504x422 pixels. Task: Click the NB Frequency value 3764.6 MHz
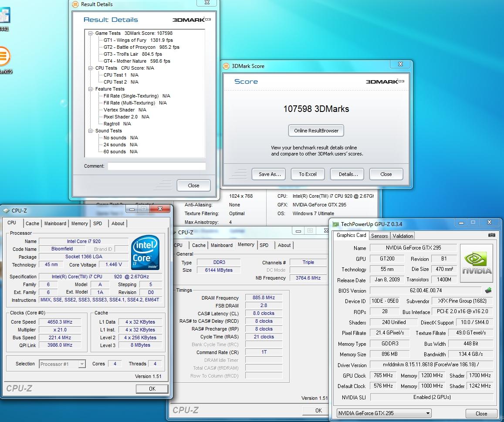308,278
